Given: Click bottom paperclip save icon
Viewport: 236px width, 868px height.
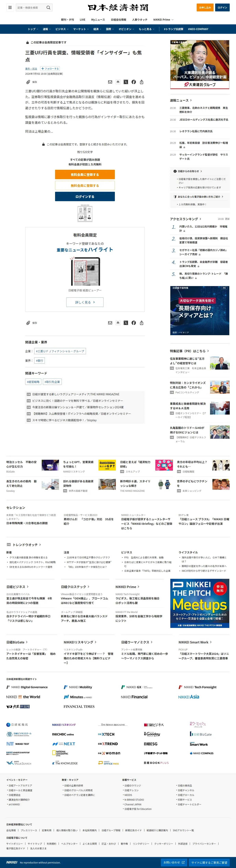Looking at the screenshot, I should coord(28,323).
